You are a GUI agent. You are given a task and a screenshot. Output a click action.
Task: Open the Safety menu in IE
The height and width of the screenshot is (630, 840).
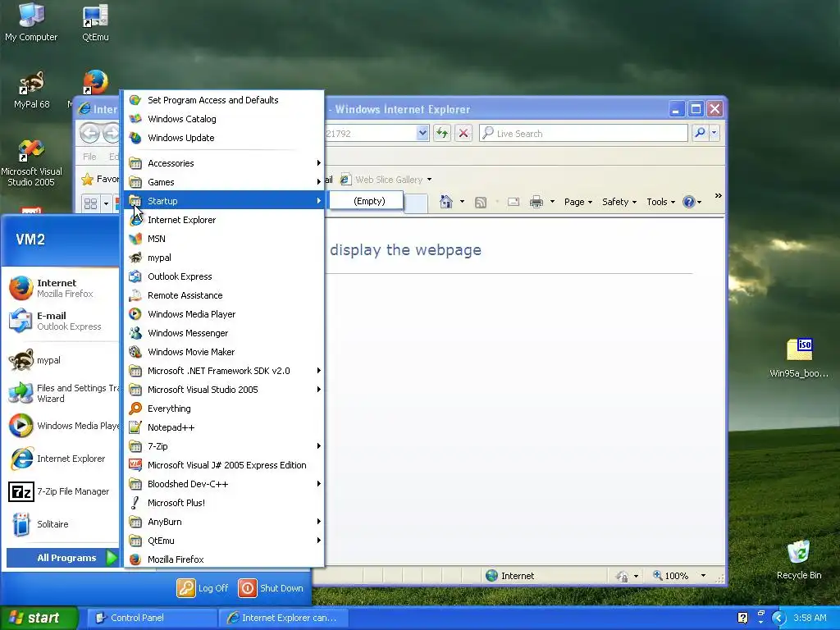619,202
